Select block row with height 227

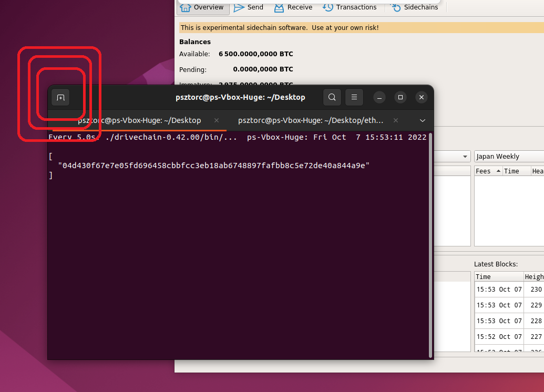[x=509, y=336]
